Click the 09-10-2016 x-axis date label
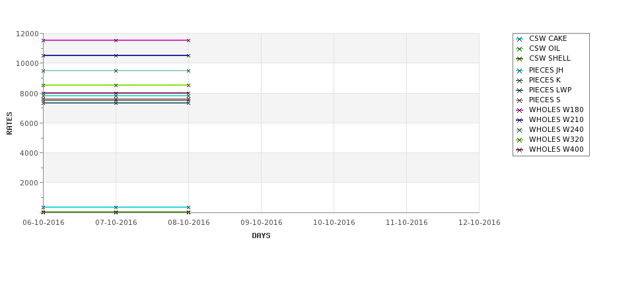 coord(261,223)
